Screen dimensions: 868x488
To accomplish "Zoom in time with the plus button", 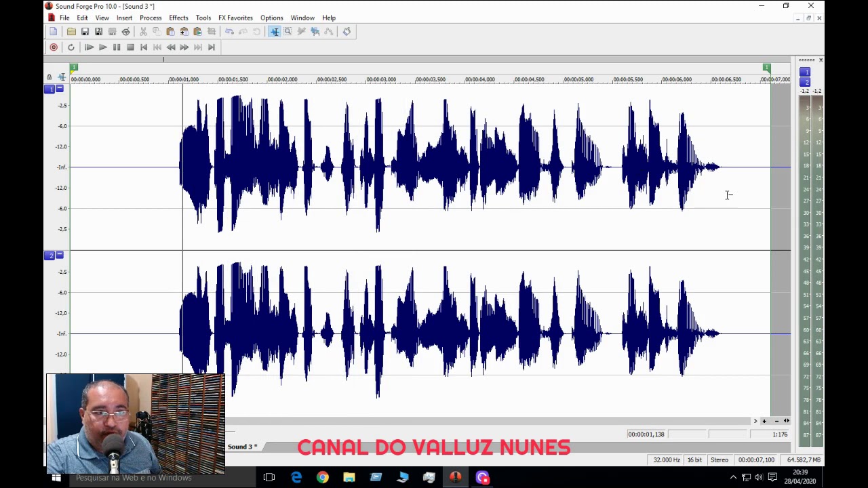I will pyautogui.click(x=764, y=421).
